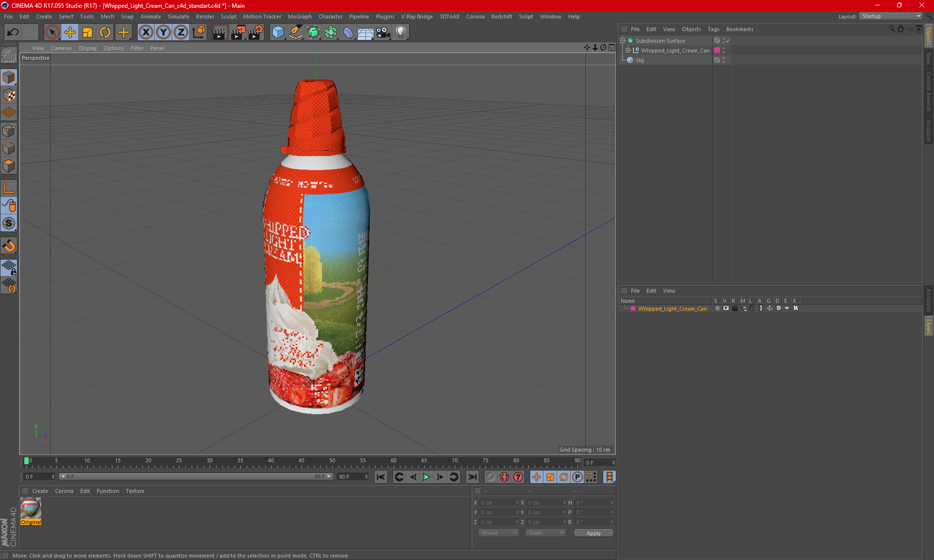934x560 pixels.
Task: Open the MoGraph menu
Action: click(300, 17)
